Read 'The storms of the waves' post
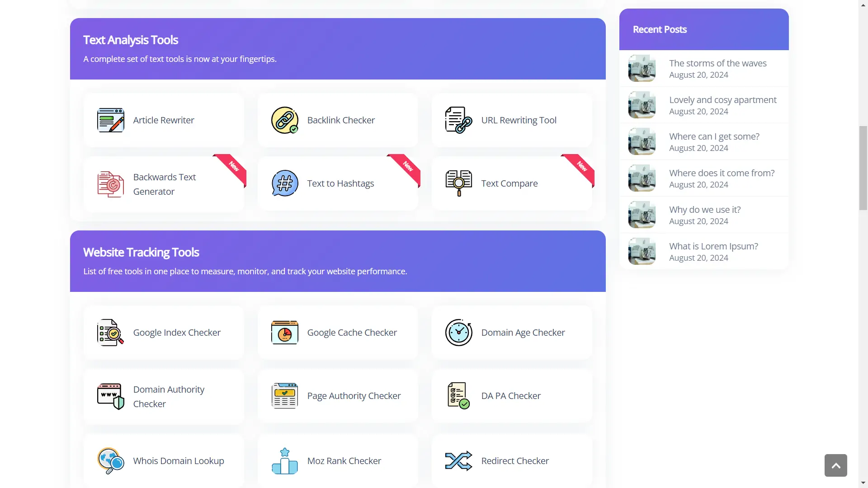Screen dimensions: 868x488 717,63
